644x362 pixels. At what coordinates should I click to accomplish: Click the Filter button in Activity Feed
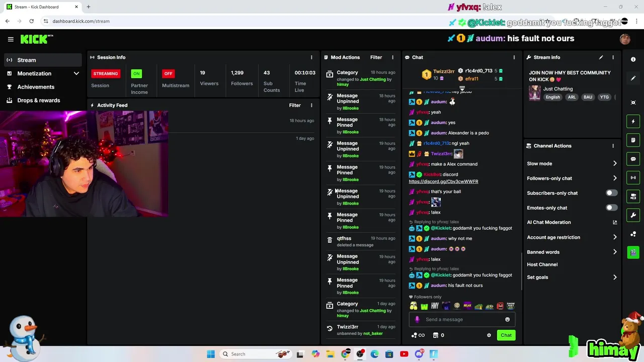(295, 105)
